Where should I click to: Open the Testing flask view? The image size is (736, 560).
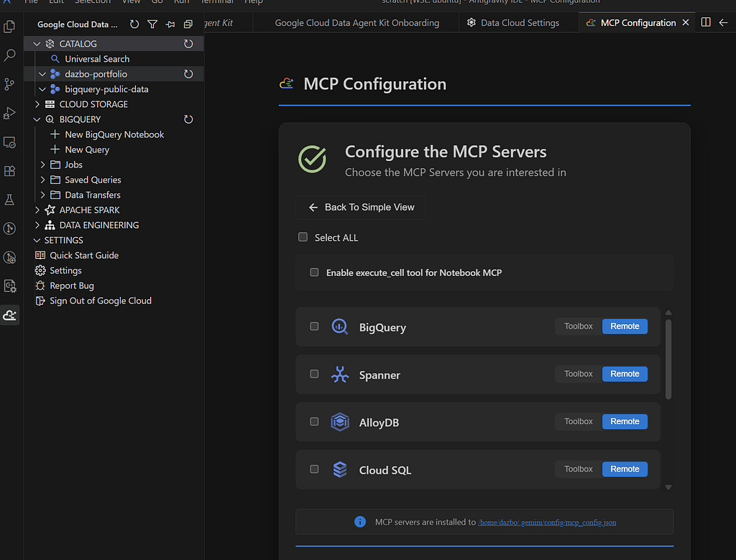tap(9, 200)
